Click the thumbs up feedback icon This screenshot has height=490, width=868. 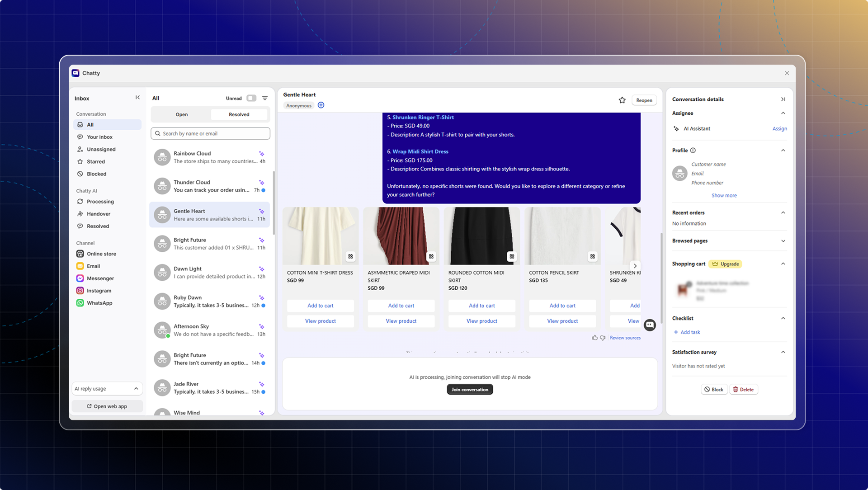[x=594, y=338]
